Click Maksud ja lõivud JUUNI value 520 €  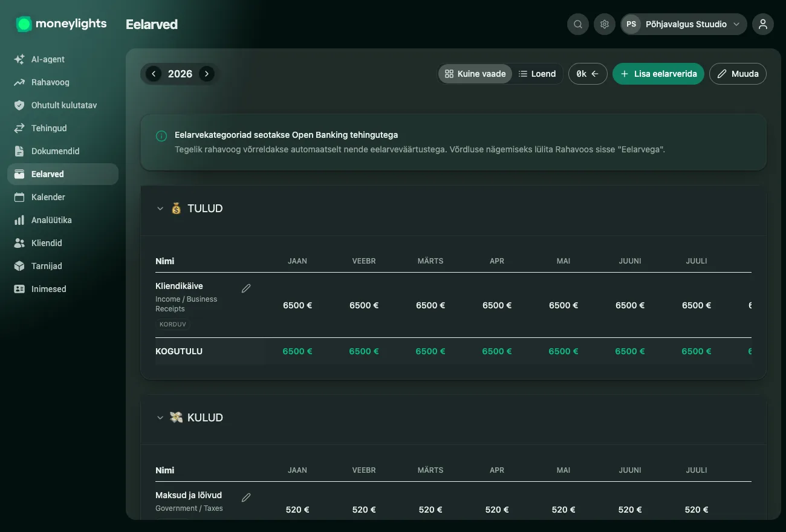tap(630, 510)
